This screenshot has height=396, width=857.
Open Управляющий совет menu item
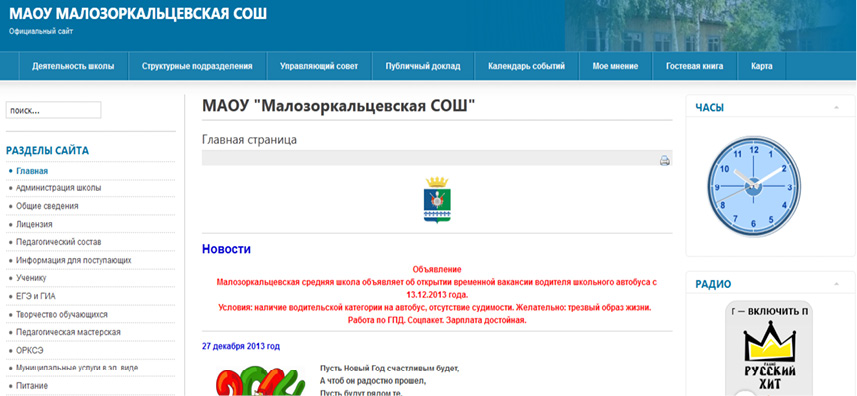coord(319,66)
